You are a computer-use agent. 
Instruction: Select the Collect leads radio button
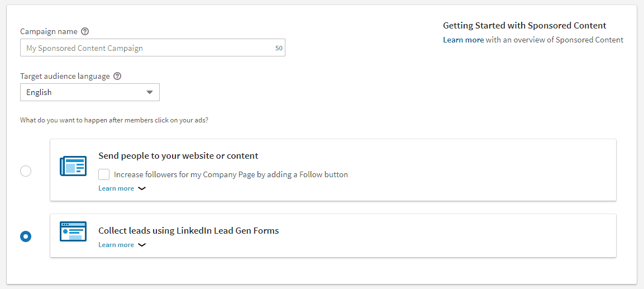coord(26,236)
